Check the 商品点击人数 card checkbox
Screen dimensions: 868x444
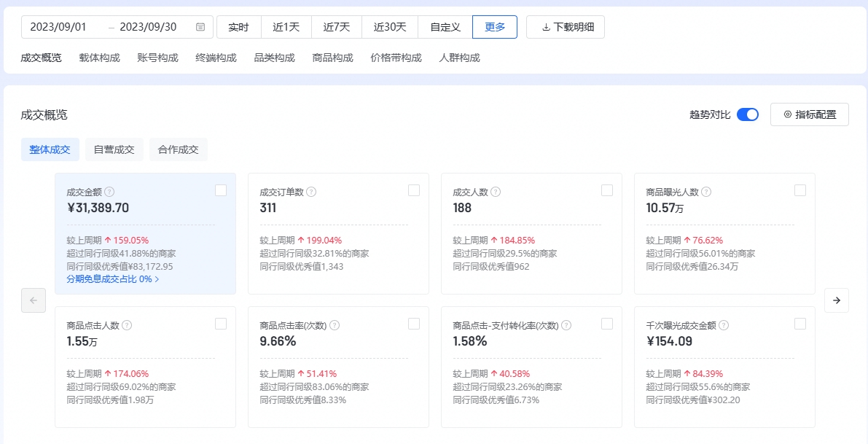[221, 324]
